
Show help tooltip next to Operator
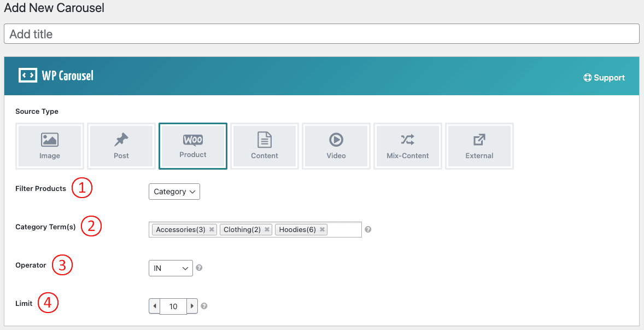(x=200, y=268)
